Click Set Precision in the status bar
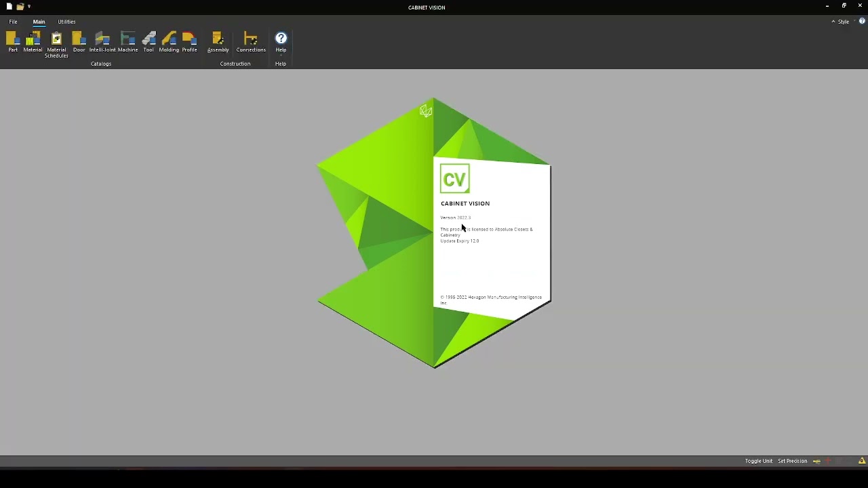The width and height of the screenshot is (868, 488). (792, 461)
